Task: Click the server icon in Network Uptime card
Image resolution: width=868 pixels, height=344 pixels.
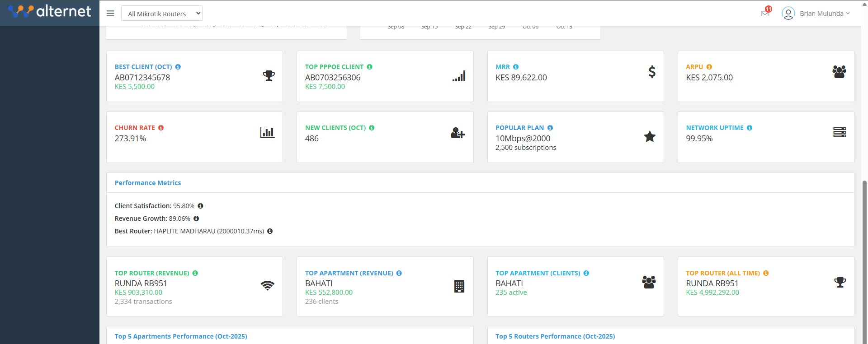Action: click(840, 132)
